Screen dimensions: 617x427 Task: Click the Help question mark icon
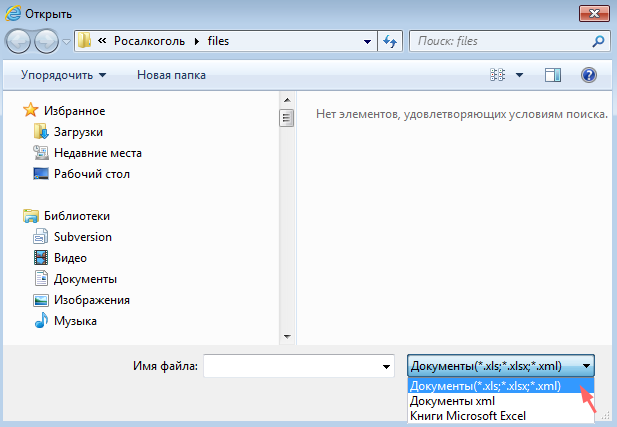coord(588,75)
